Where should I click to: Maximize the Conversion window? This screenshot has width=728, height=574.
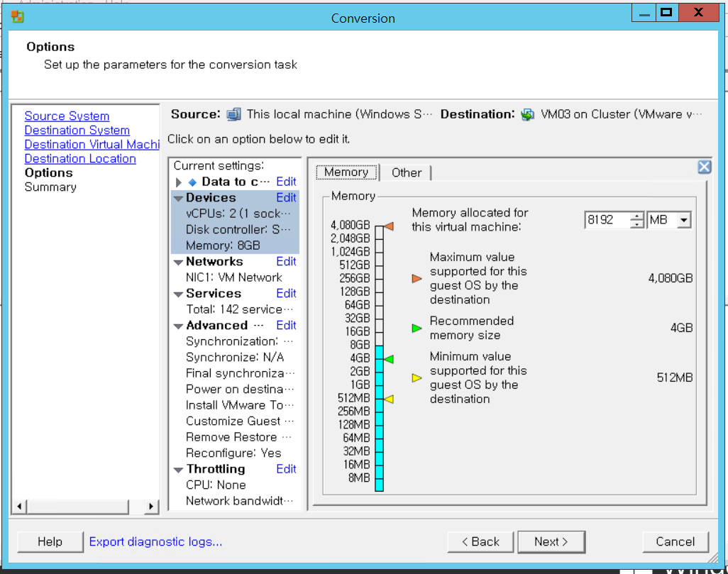coord(667,13)
